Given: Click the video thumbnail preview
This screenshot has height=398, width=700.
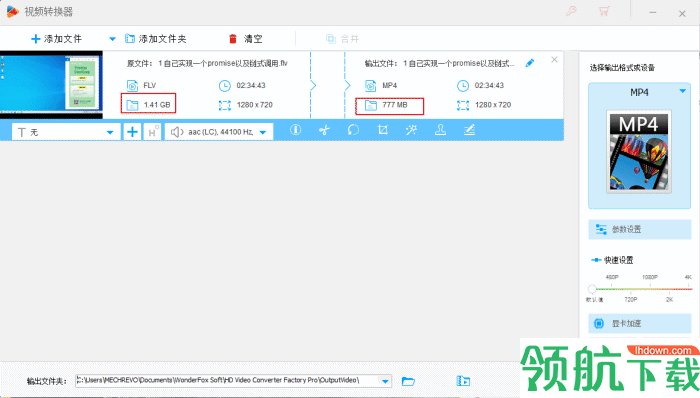Looking at the screenshot, I should point(51,85).
